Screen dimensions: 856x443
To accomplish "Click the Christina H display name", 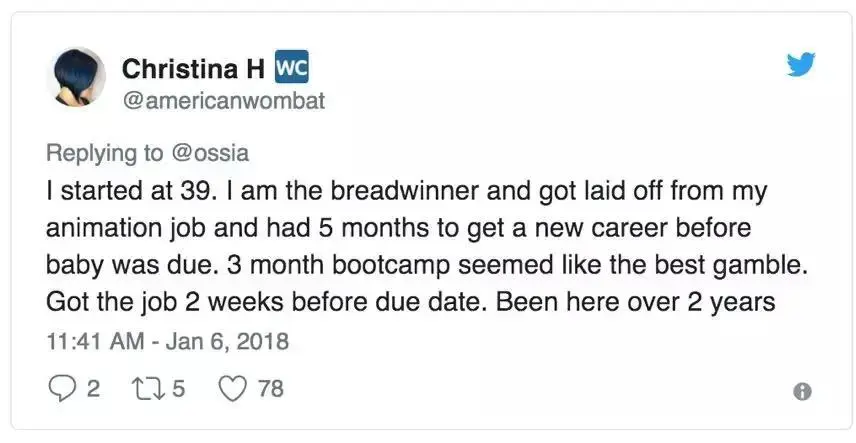I will tap(194, 68).
